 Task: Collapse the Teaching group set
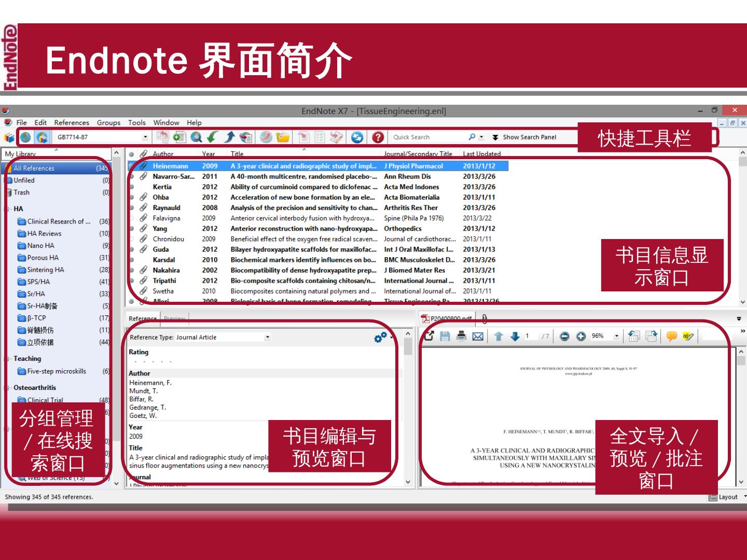point(8,358)
